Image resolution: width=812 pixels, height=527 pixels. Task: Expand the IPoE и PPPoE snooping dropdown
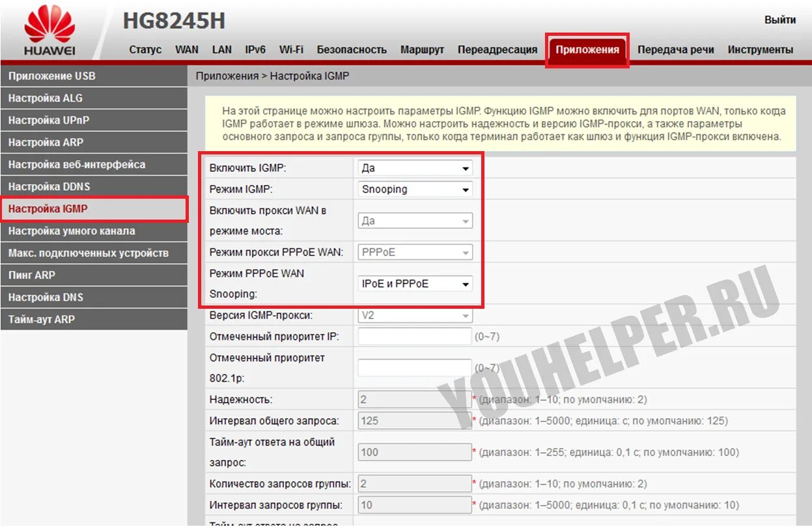415,284
